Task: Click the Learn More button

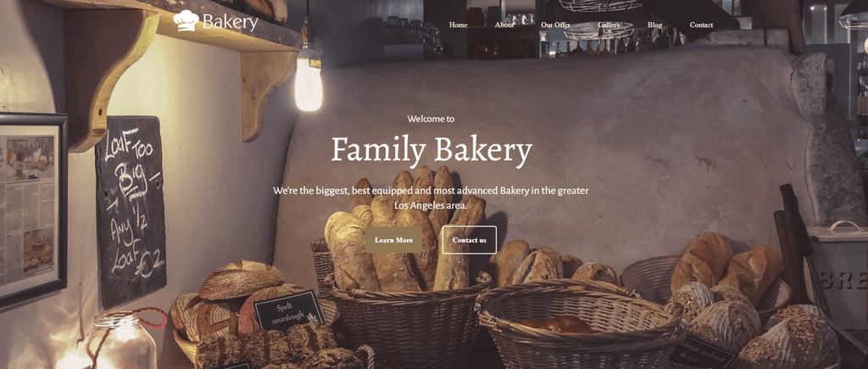Action: [x=393, y=240]
